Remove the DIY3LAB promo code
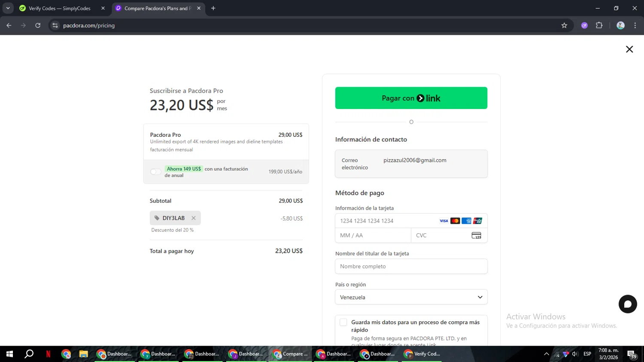The height and width of the screenshot is (362, 644). click(x=194, y=218)
